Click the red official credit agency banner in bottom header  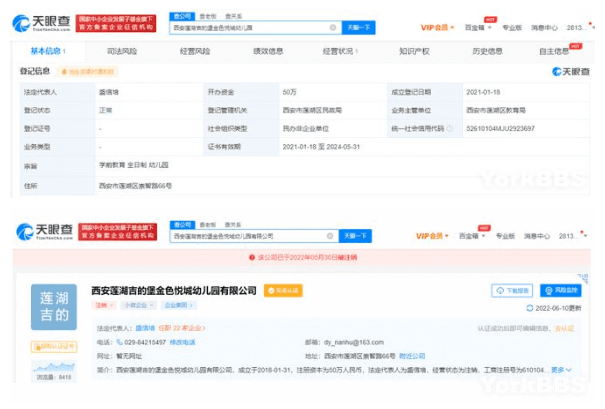click(x=118, y=232)
